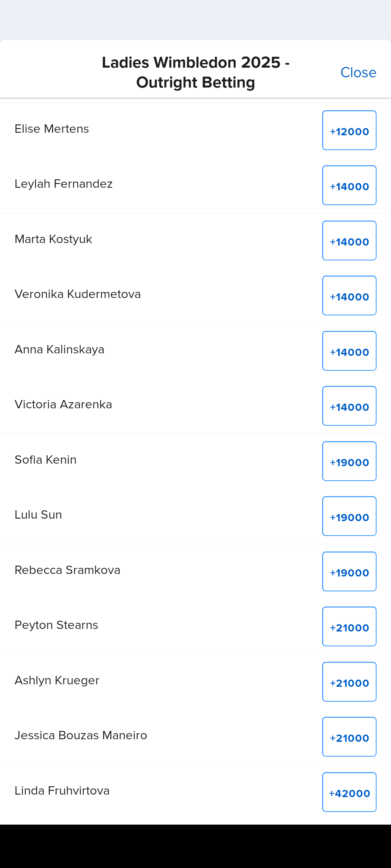This screenshot has width=391, height=868.
Task: Choose Ashlyn Krueger at +21000
Action: [349, 682]
